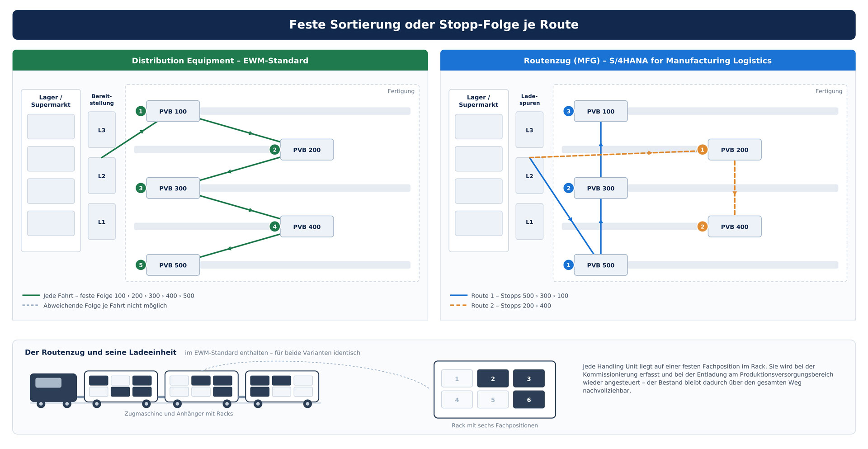
Task: Click blue stop badge 3 beside PVB 100
Action: (x=568, y=111)
